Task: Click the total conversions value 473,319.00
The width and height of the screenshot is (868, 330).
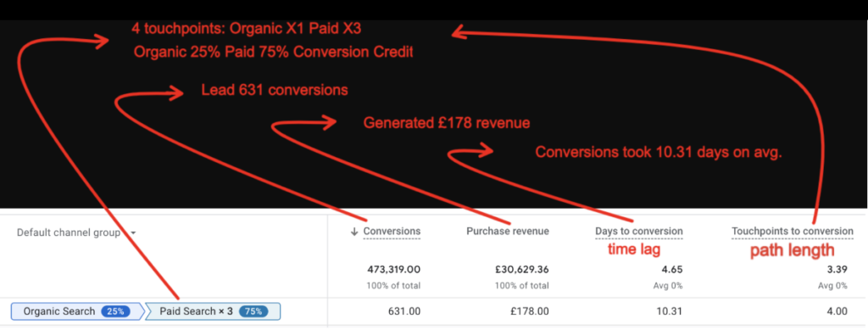Action: pyautogui.click(x=393, y=271)
